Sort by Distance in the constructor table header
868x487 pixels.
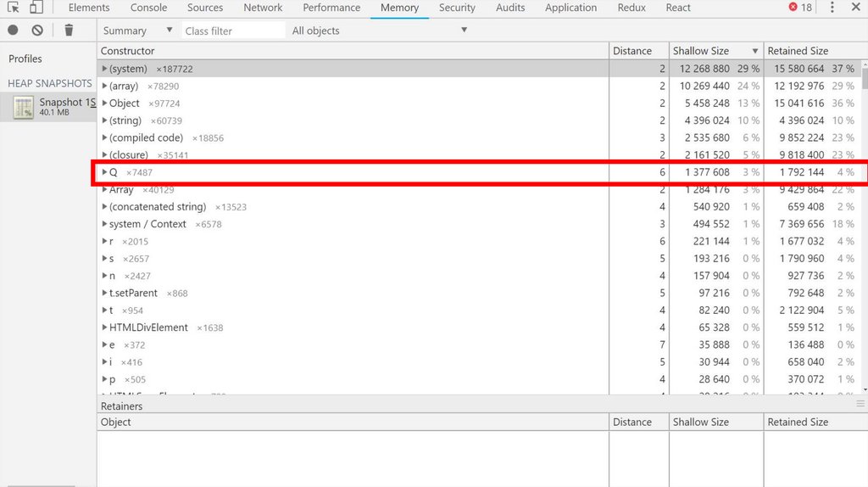(x=639, y=50)
